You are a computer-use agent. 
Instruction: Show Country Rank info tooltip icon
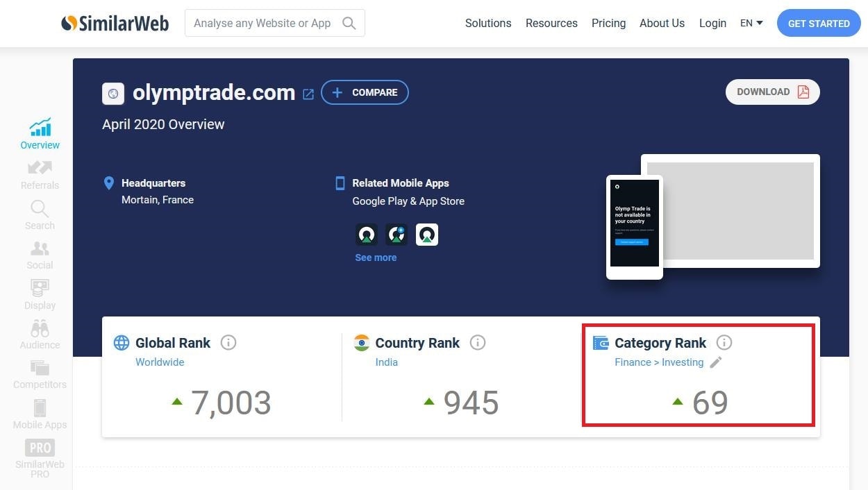[477, 342]
